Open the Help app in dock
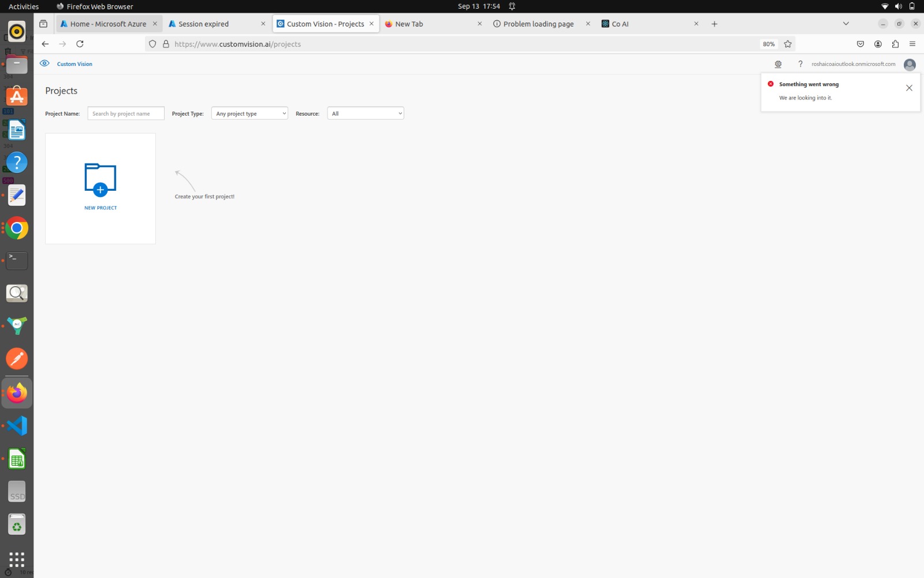Screen dimensions: 924x578 coord(17,162)
